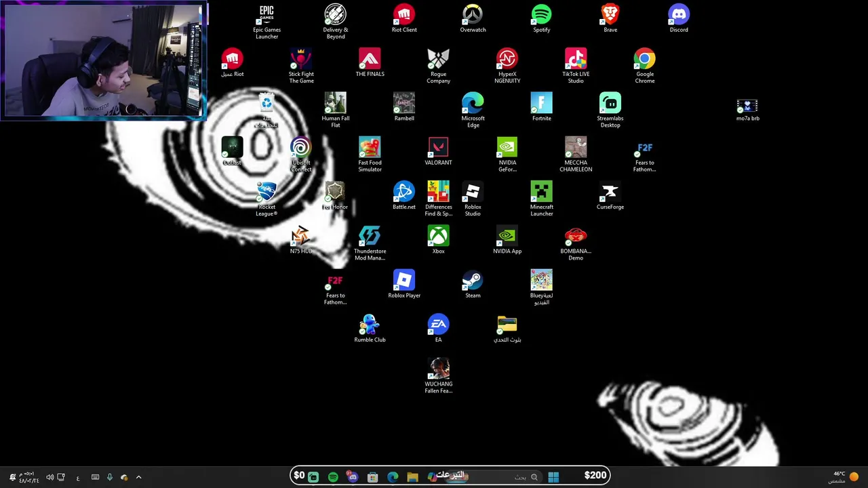The width and height of the screenshot is (868, 488).
Task: Select the Microsoft Edge desktop shortcut
Action: tap(473, 110)
